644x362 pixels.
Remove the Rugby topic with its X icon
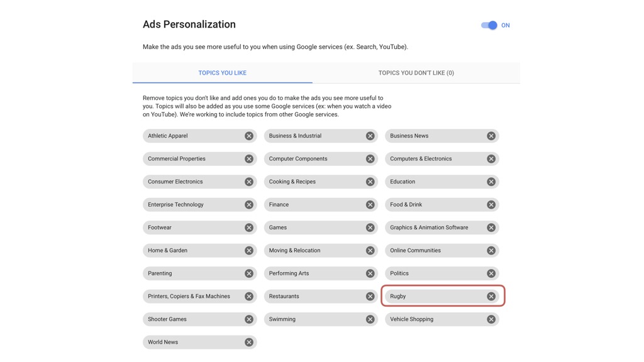491,297
